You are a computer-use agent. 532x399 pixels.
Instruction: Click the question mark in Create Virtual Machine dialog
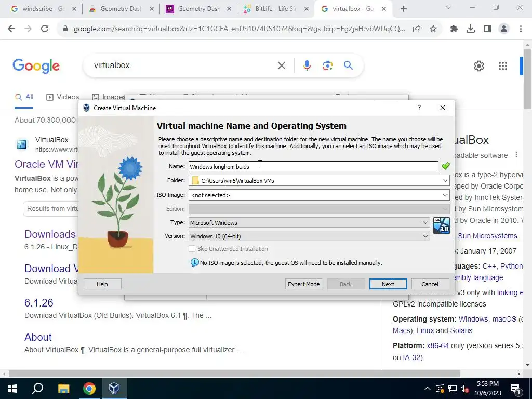click(x=419, y=108)
